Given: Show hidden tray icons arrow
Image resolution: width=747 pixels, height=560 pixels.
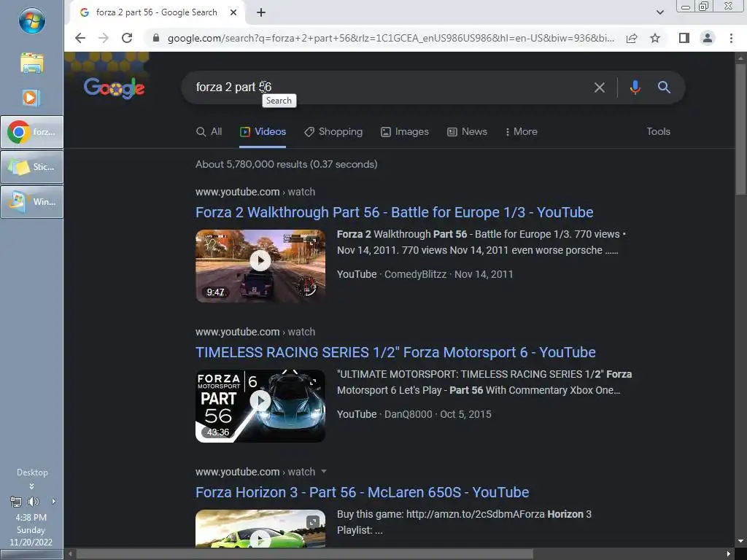Looking at the screenshot, I should tap(53, 502).
